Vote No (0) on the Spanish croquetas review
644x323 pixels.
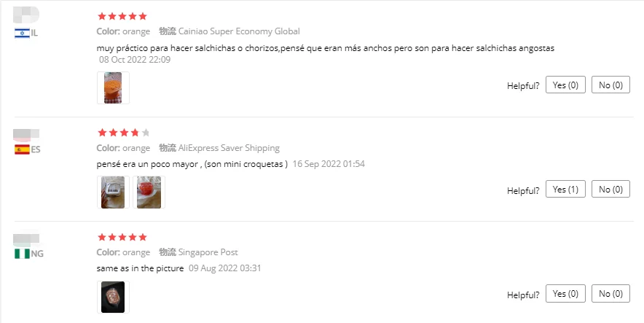[610, 189]
